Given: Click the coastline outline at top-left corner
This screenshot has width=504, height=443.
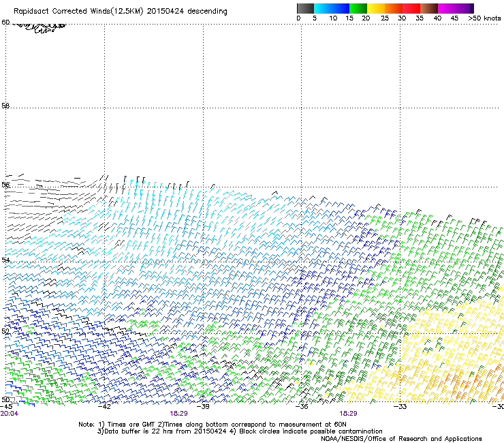Looking at the screenshot, I should click(40, 28).
